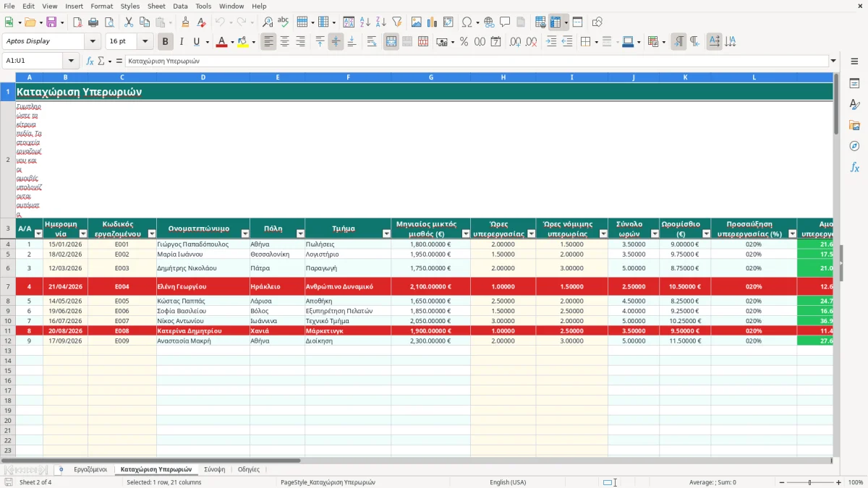Toggle Italic formatting
The height and width of the screenshot is (488, 868).
(x=181, y=42)
